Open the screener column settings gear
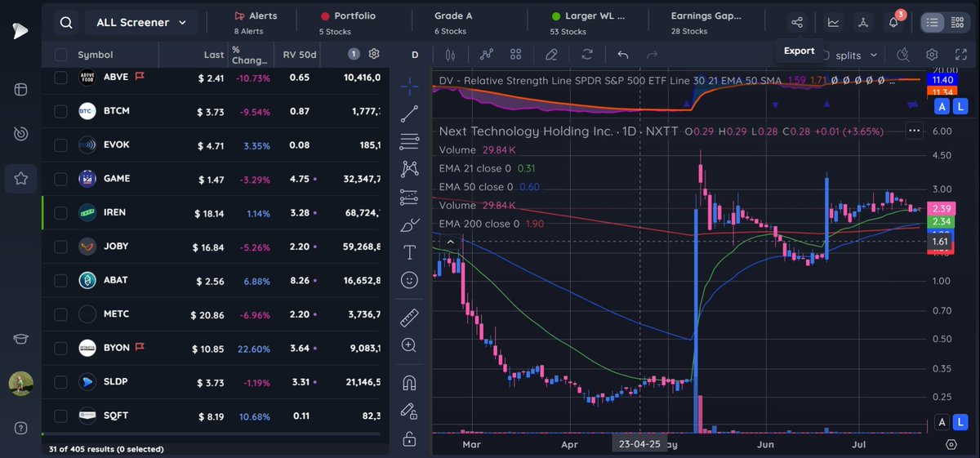This screenshot has height=458, width=980. (x=374, y=54)
